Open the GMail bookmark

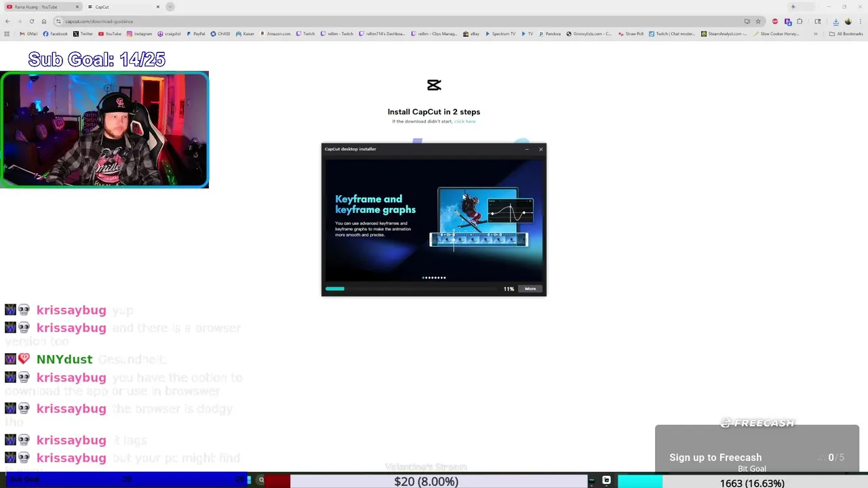click(28, 33)
